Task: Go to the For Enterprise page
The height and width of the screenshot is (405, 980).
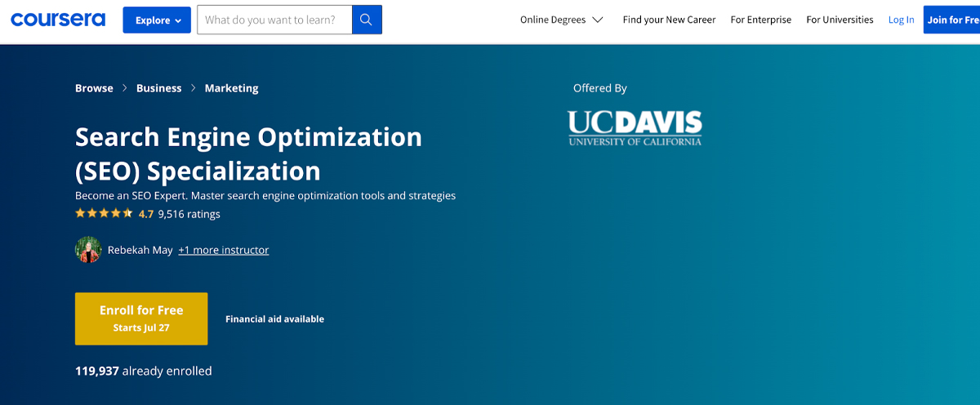Action: point(760,20)
